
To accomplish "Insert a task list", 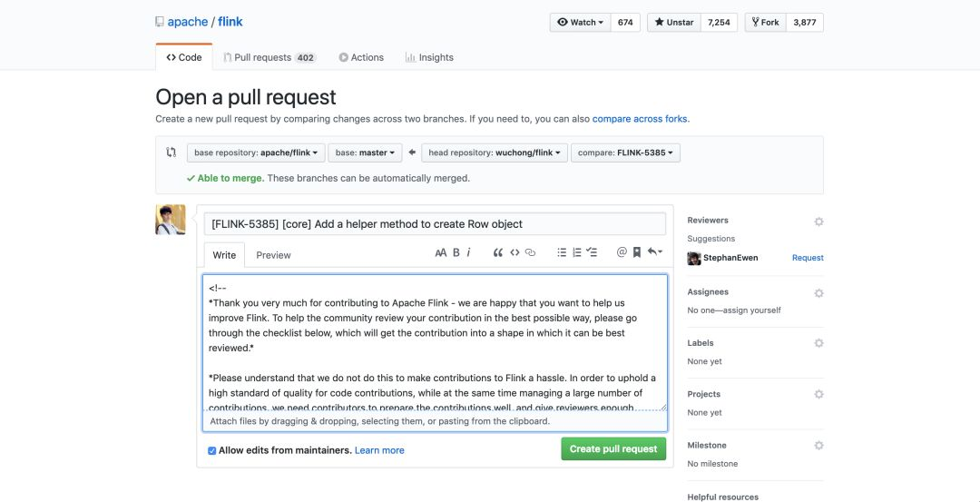I will (592, 252).
